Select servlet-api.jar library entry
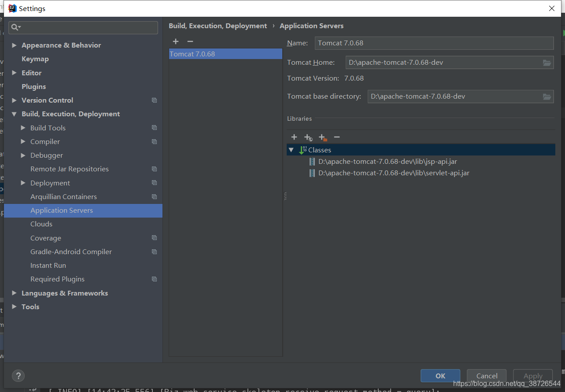The image size is (565, 392). point(394,173)
